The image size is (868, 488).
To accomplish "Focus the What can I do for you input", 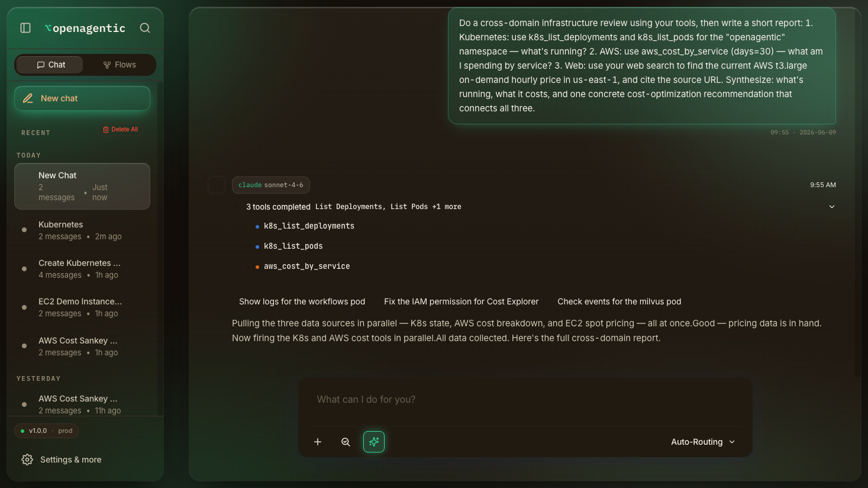I will 525,400.
